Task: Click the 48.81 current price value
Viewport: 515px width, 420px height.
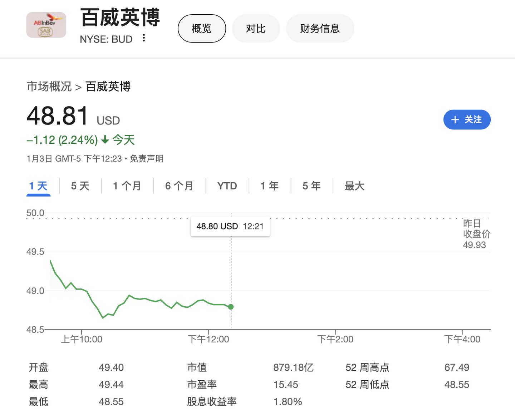Action: tap(58, 116)
